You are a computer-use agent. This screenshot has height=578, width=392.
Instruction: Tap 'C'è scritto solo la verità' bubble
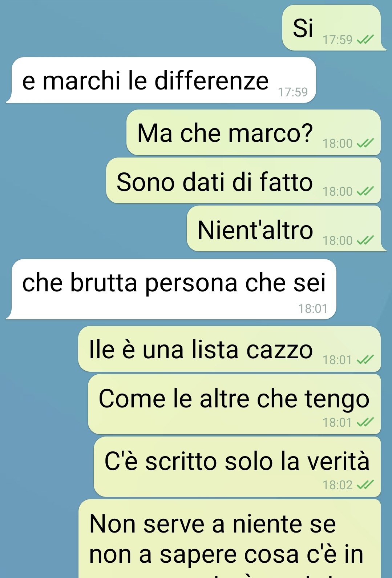click(237, 467)
